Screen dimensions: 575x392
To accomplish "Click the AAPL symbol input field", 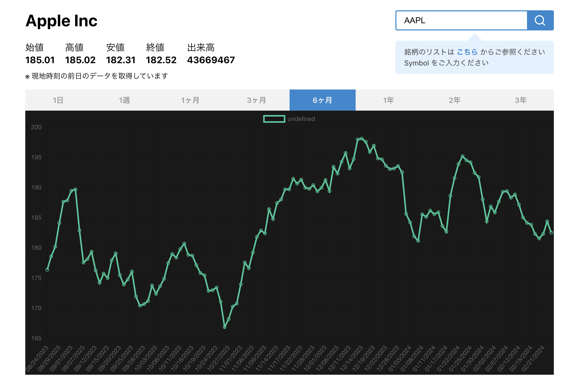I will pyautogui.click(x=461, y=20).
